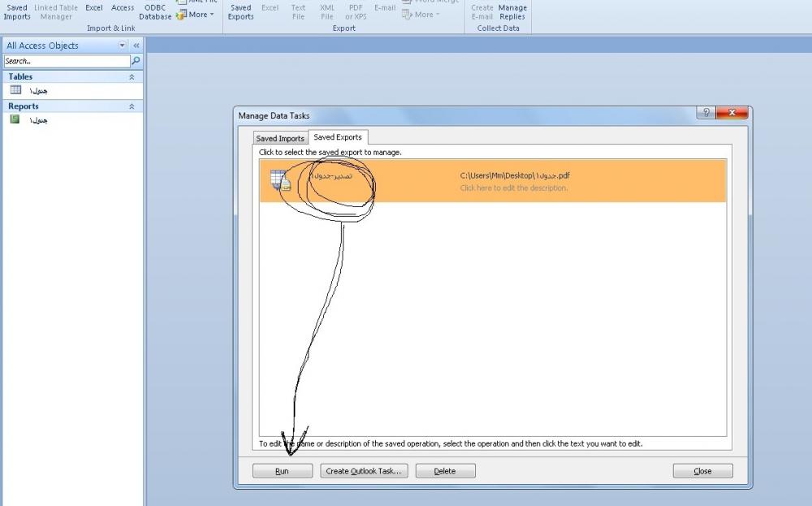Screen dimensions: 812x506
Task: Collapse the Tables group
Action: click(x=132, y=76)
